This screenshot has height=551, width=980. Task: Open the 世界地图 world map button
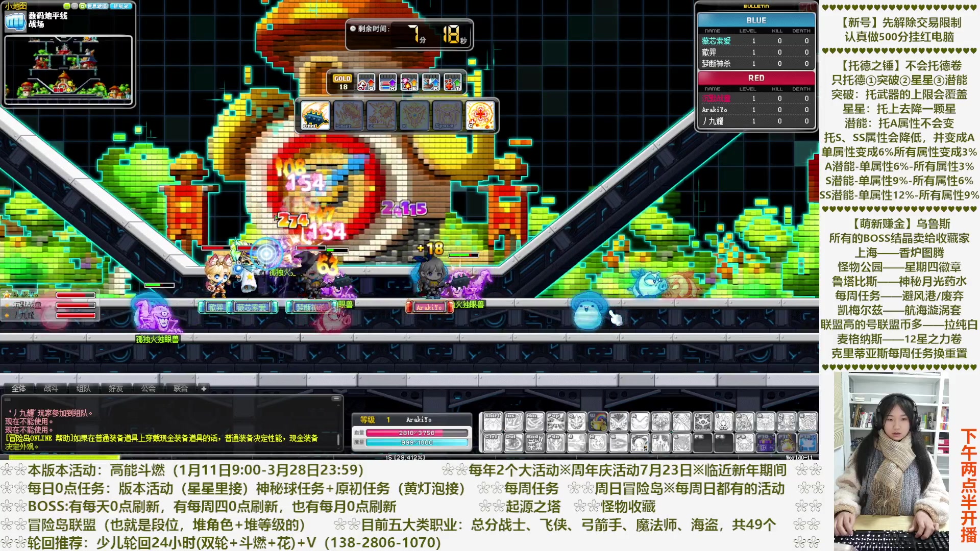coord(97,6)
